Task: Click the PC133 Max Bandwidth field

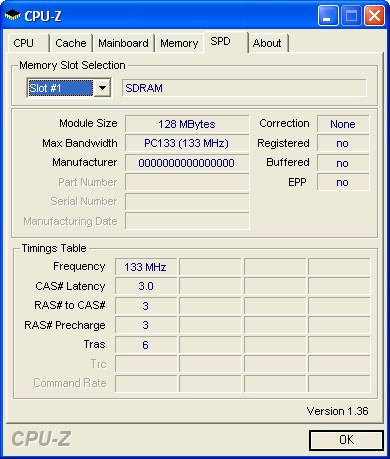Action: [187, 143]
